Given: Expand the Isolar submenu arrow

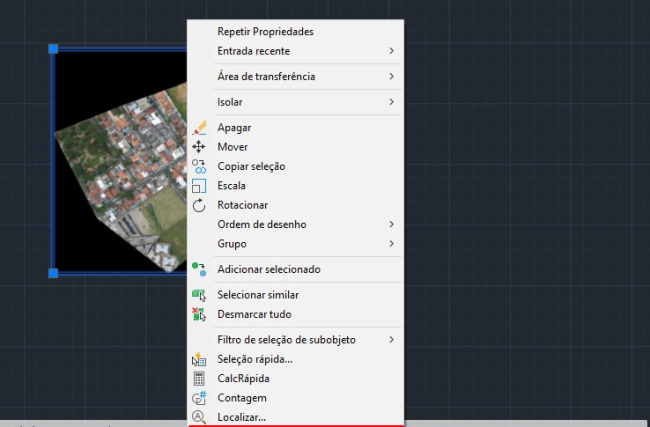Looking at the screenshot, I should click(391, 102).
